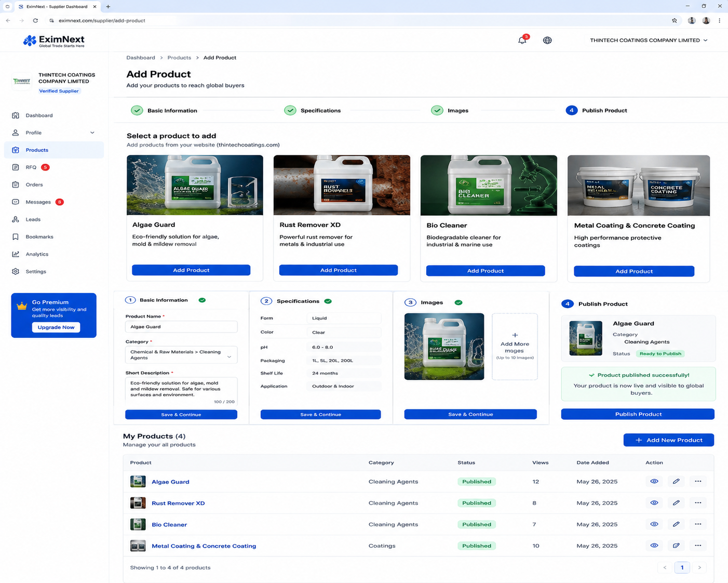Click the Analytics chart icon
The width and height of the screenshot is (728, 583).
[16, 254]
